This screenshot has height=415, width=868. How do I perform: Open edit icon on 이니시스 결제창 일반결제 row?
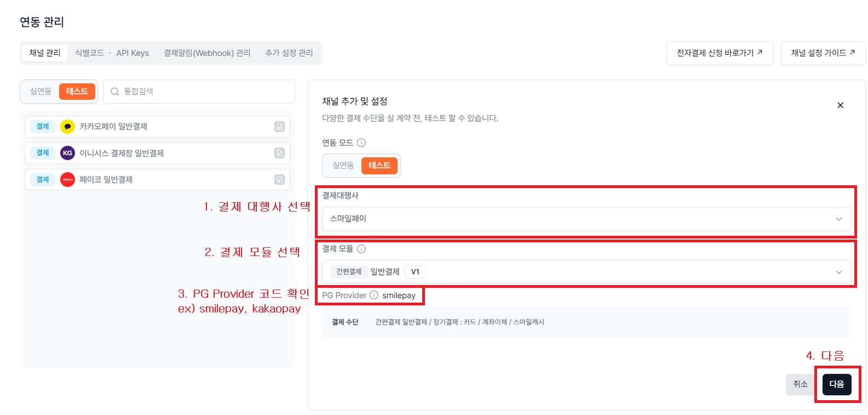coord(279,153)
